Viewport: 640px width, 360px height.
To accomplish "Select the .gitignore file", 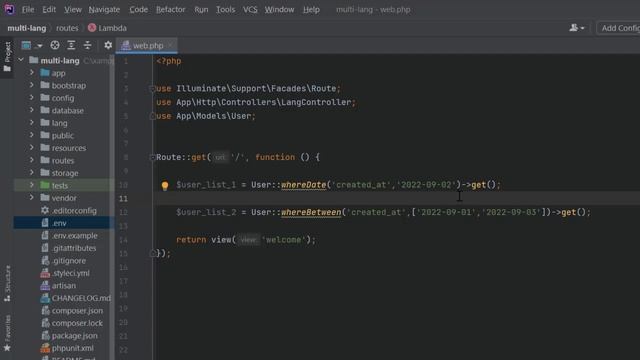I will (x=64, y=260).
